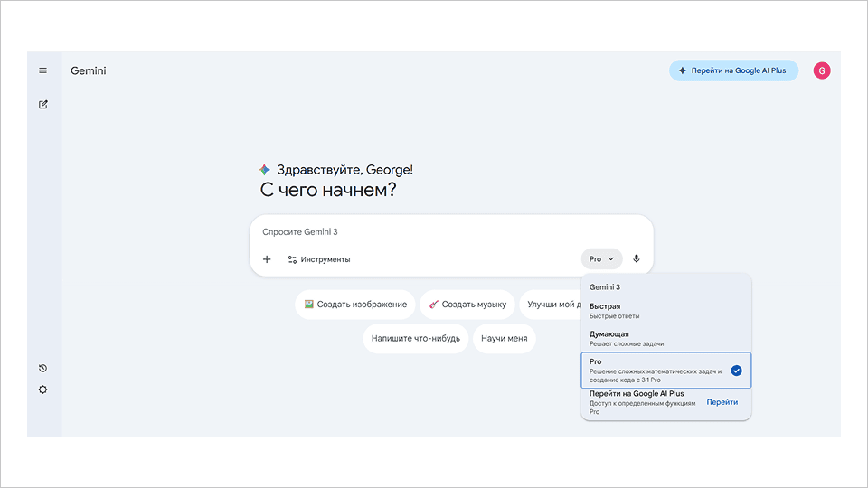
Task: Select Думающая model option
Action: click(666, 339)
